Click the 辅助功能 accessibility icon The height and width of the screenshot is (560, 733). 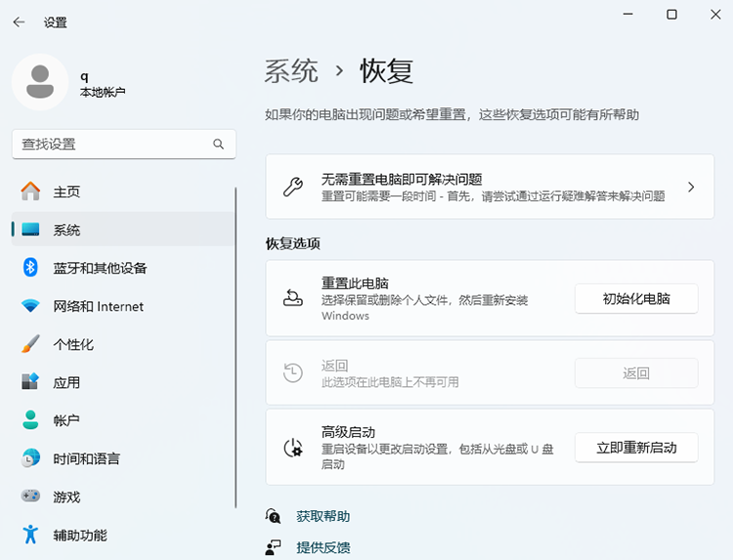(x=30, y=535)
